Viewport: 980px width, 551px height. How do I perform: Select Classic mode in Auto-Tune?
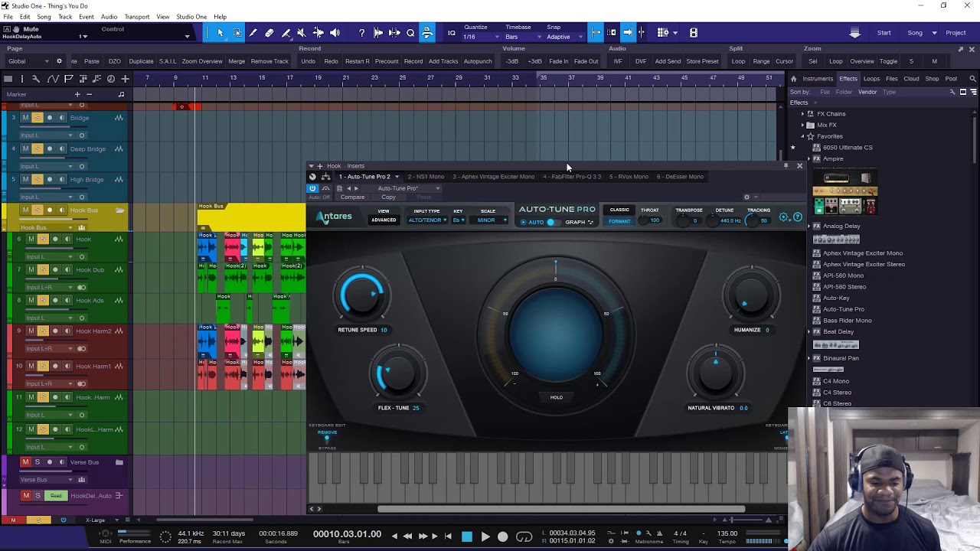pyautogui.click(x=619, y=210)
